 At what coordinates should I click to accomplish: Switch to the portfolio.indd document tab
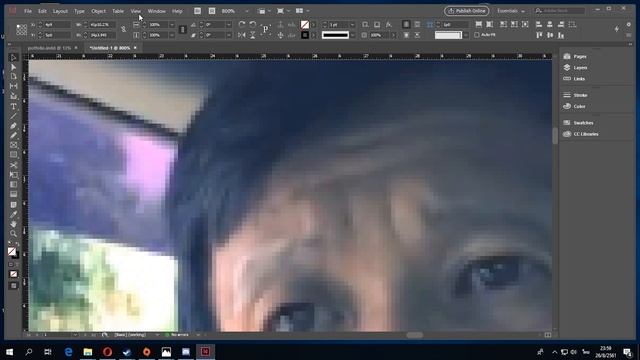click(x=49, y=48)
